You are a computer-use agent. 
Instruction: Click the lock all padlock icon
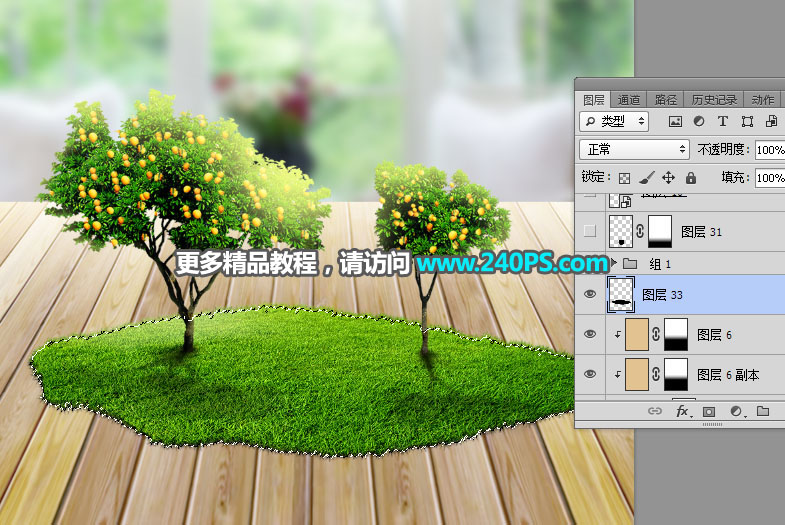pos(689,177)
